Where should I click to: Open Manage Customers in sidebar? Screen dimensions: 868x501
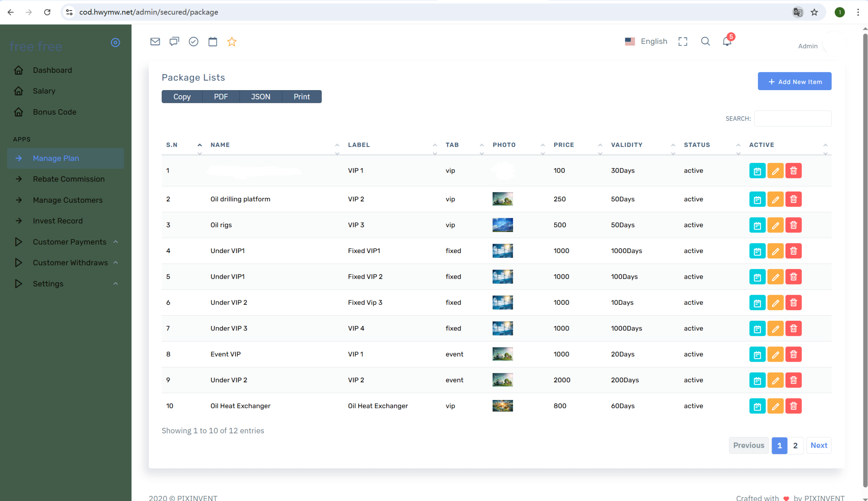coord(68,200)
